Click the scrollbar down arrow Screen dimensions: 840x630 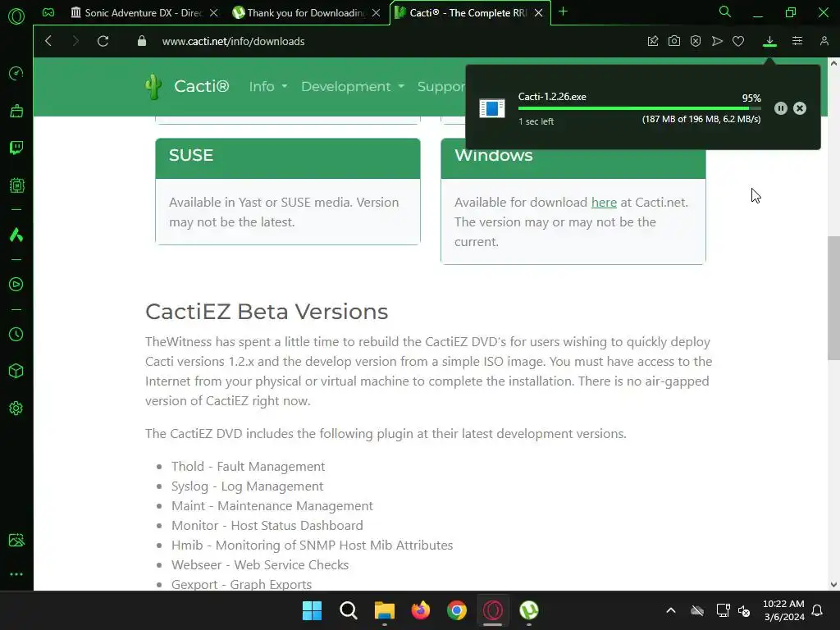[x=833, y=584]
